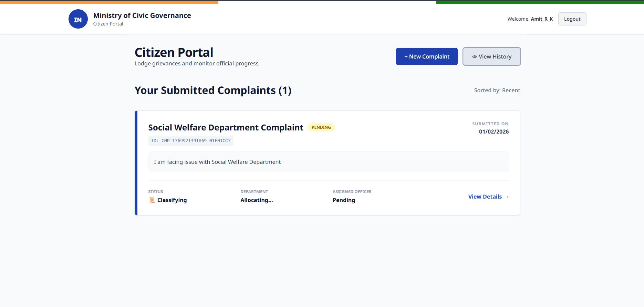Viewport: 644px width, 307px height.
Task: Click the IN circular logo
Action: 78,19
